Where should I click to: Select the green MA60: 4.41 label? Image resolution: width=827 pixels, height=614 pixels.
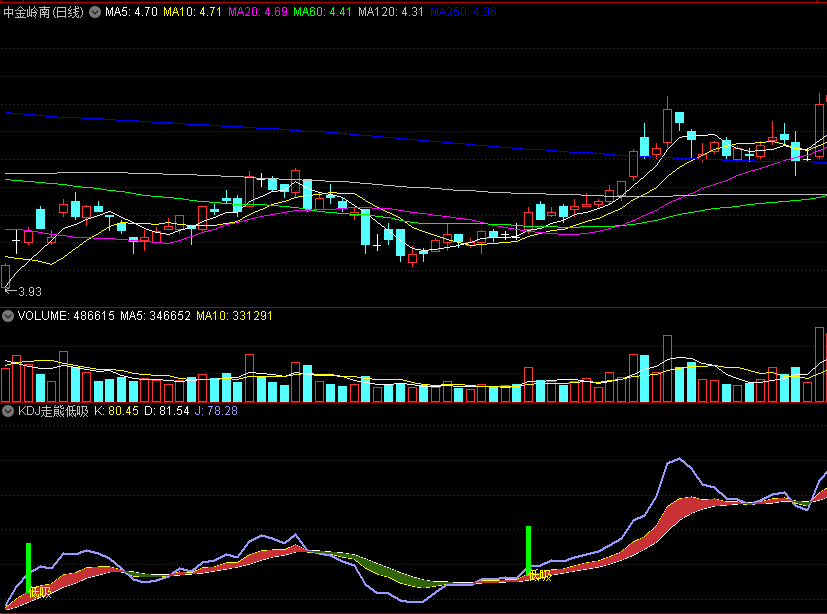[x=322, y=12]
